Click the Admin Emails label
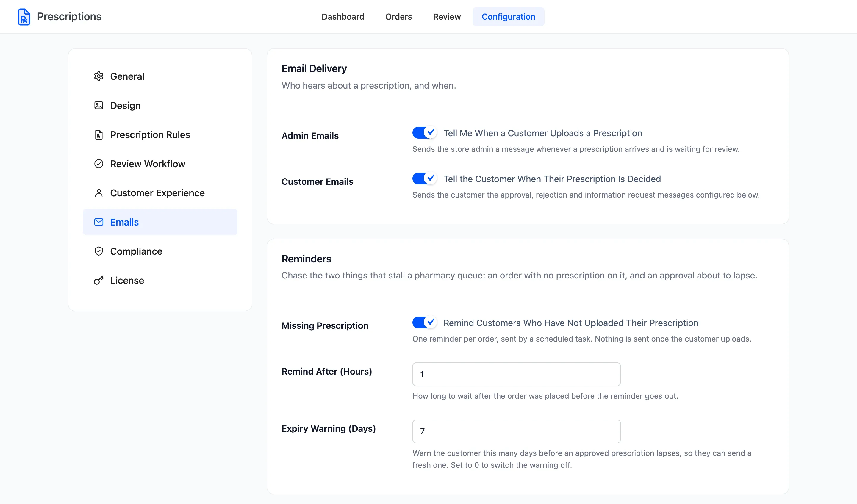 click(x=310, y=136)
